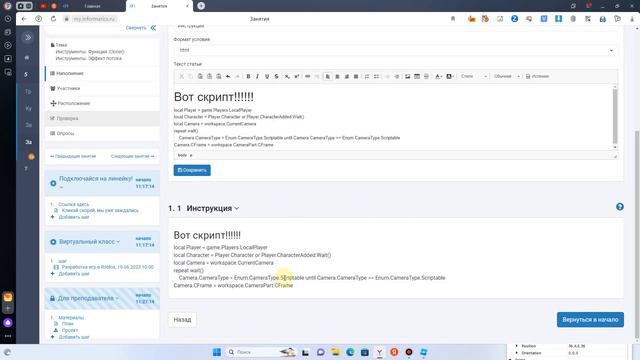The image size is (640, 360).
Task: Open the Обычное paragraph format dropdown
Action: click(x=507, y=76)
